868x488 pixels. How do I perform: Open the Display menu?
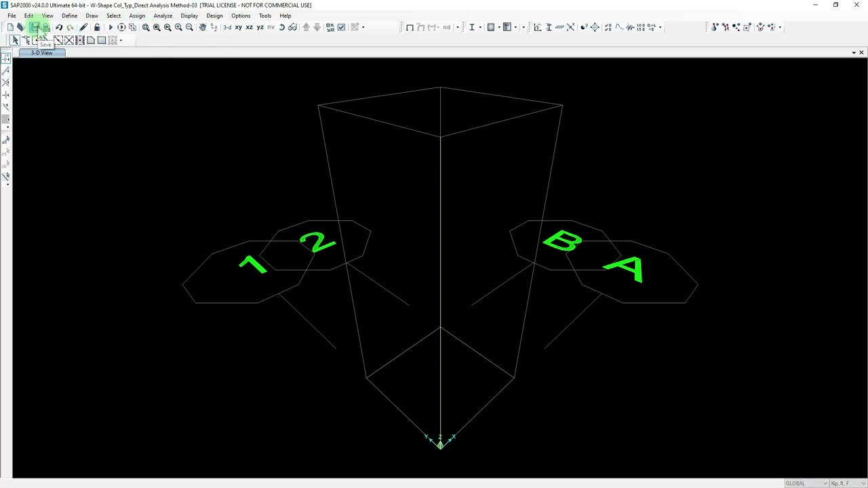point(189,16)
